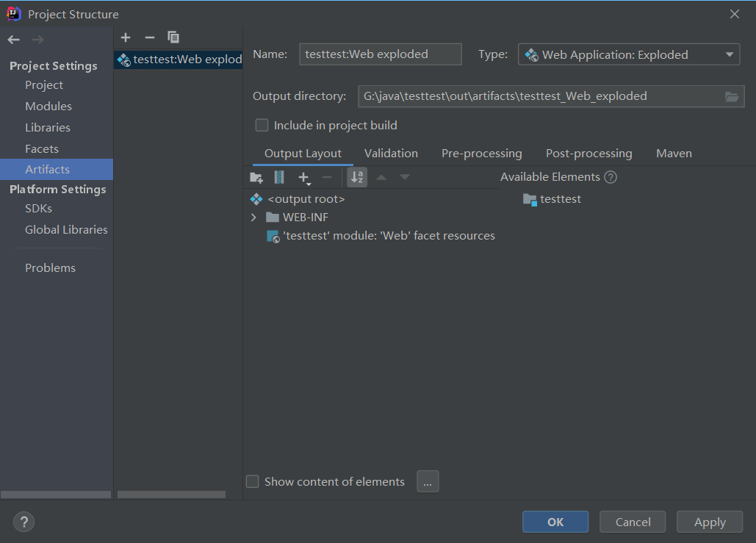The height and width of the screenshot is (543, 756).
Task: Switch to the Validation tab
Action: [x=391, y=154]
